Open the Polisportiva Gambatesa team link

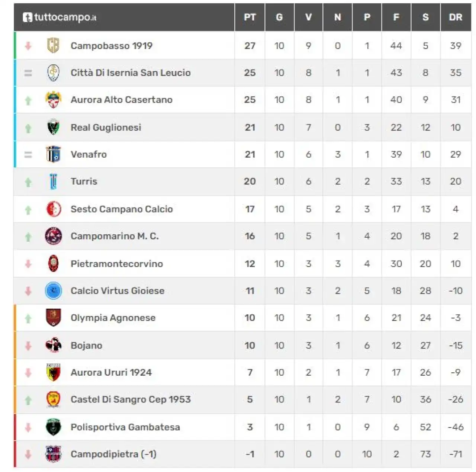click(x=125, y=427)
